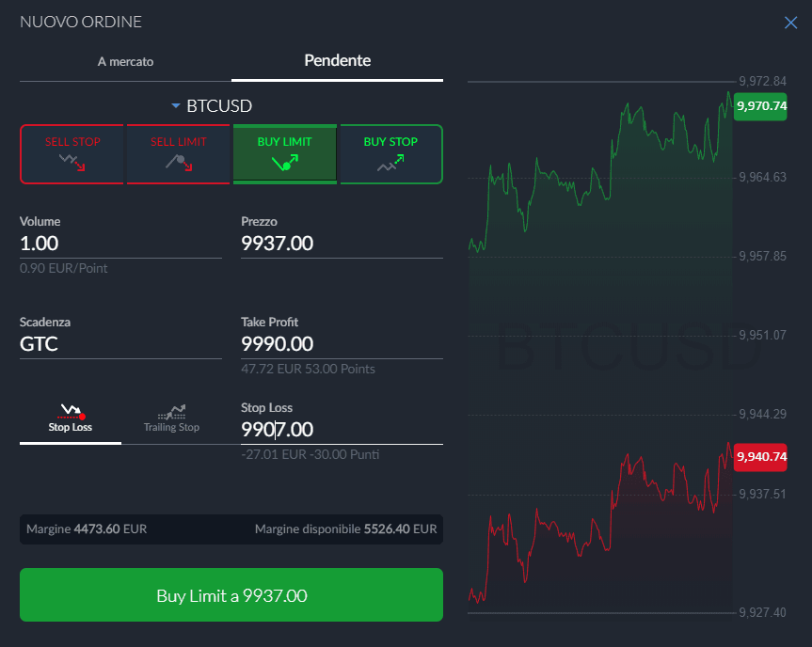Switch to the A mercato tab

125,61
